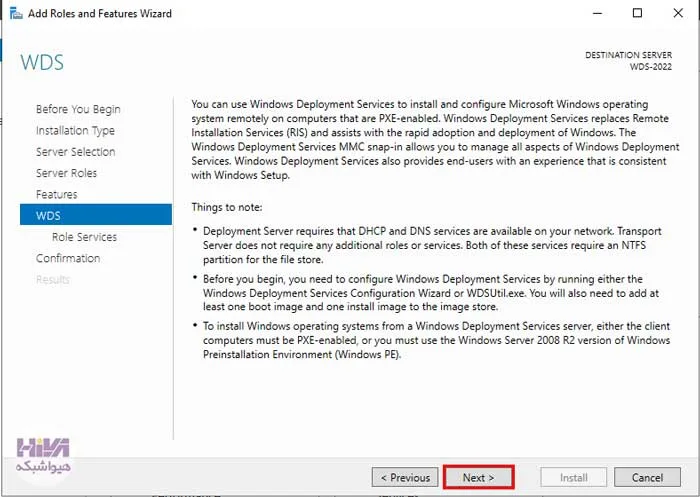
Task: Click the 'Add Roles and Features Wizard' title
Action: pyautogui.click(x=100, y=14)
